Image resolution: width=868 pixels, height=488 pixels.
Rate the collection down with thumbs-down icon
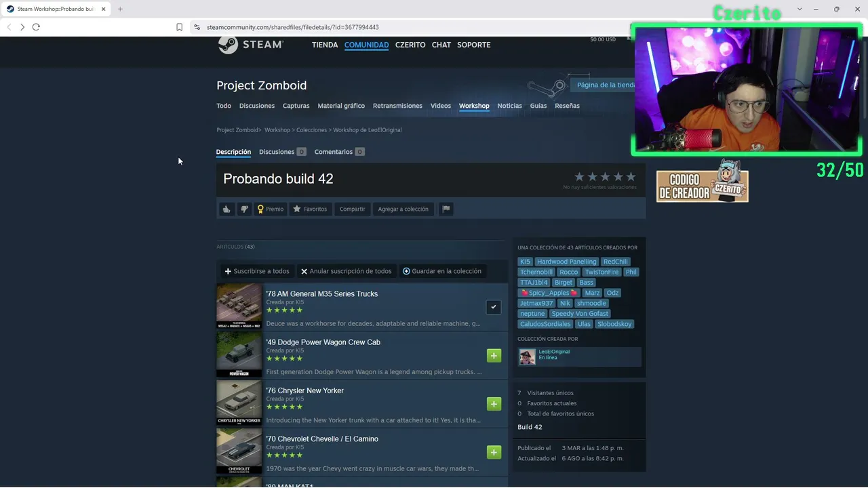(244, 209)
